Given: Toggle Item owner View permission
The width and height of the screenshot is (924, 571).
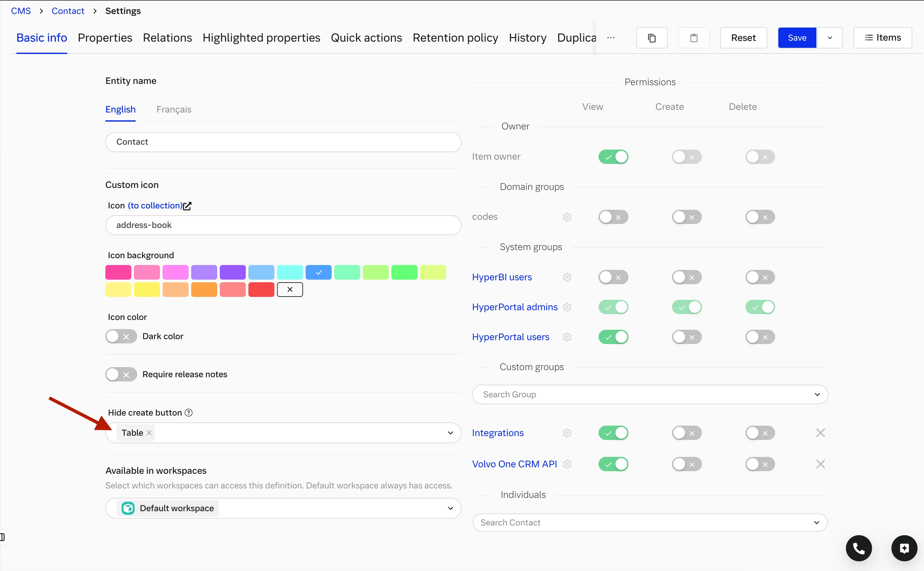Looking at the screenshot, I should [x=613, y=157].
